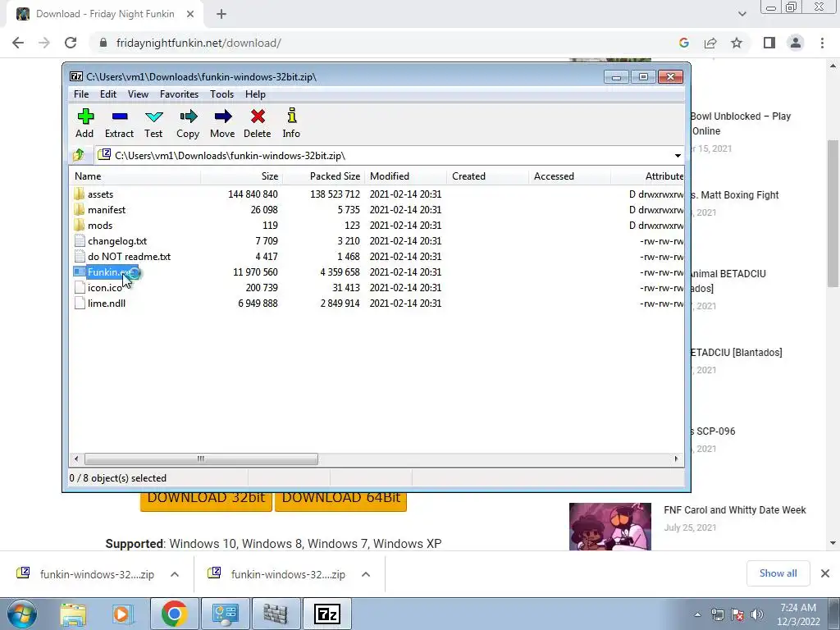Open Chrome profile icon

pos(796,43)
